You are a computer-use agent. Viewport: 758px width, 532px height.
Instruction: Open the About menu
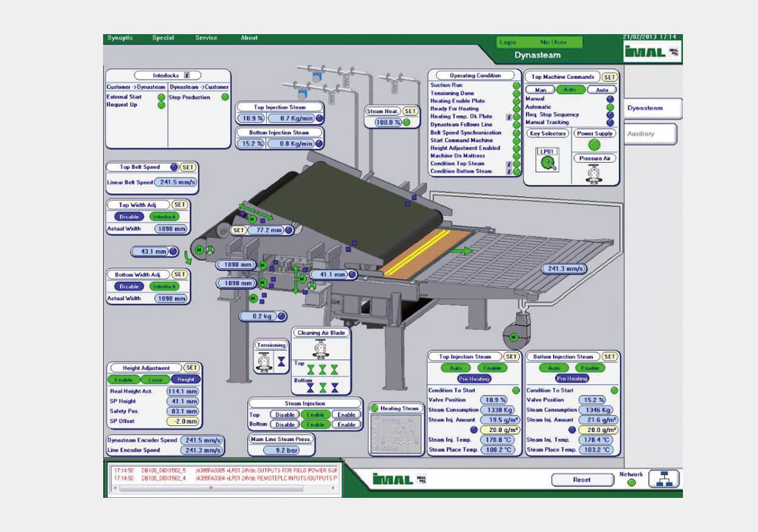click(x=249, y=38)
